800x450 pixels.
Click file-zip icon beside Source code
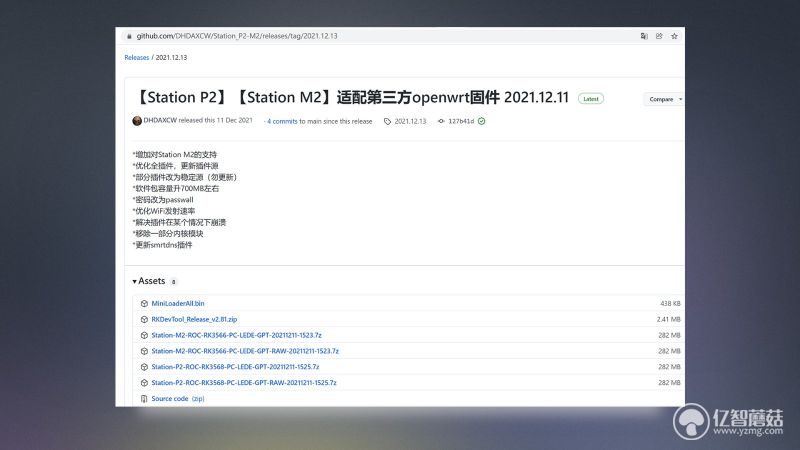(144, 399)
